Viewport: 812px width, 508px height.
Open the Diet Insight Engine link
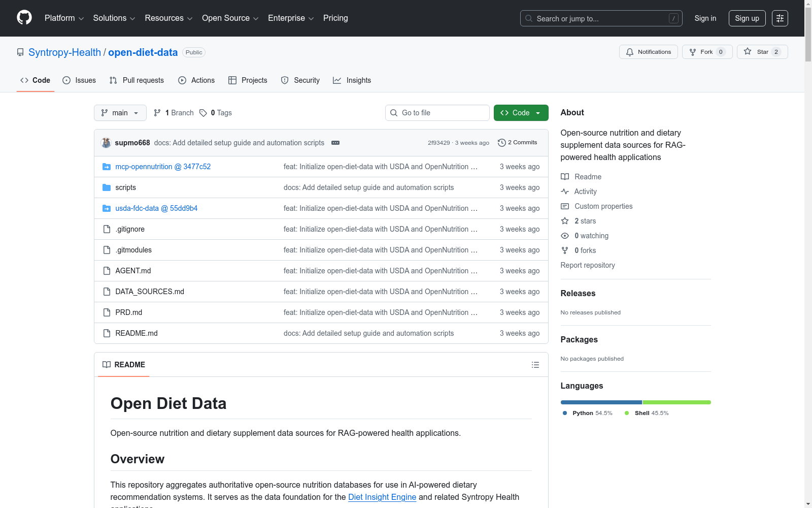382,497
